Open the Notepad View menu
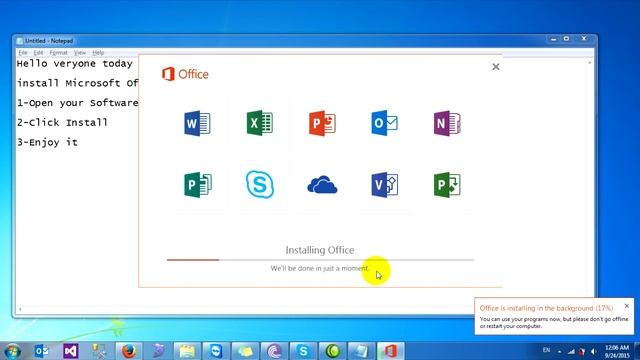640x360 pixels. 80,53
